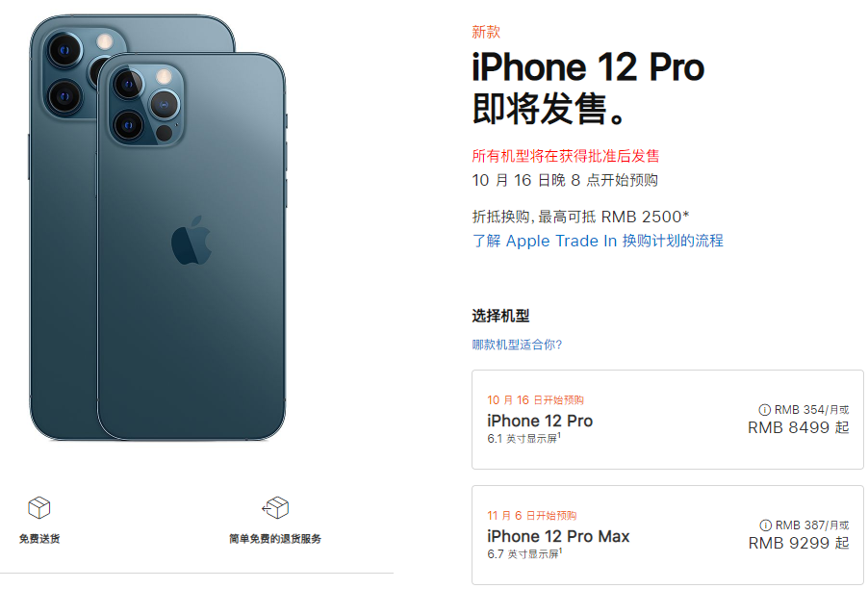
Task: Click the front iPhone 12 Pro image
Action: (x=191, y=247)
